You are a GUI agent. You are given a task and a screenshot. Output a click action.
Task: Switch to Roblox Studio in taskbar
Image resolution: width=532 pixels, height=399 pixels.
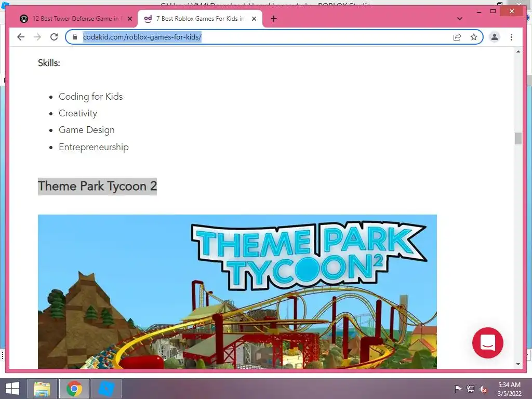(x=106, y=389)
